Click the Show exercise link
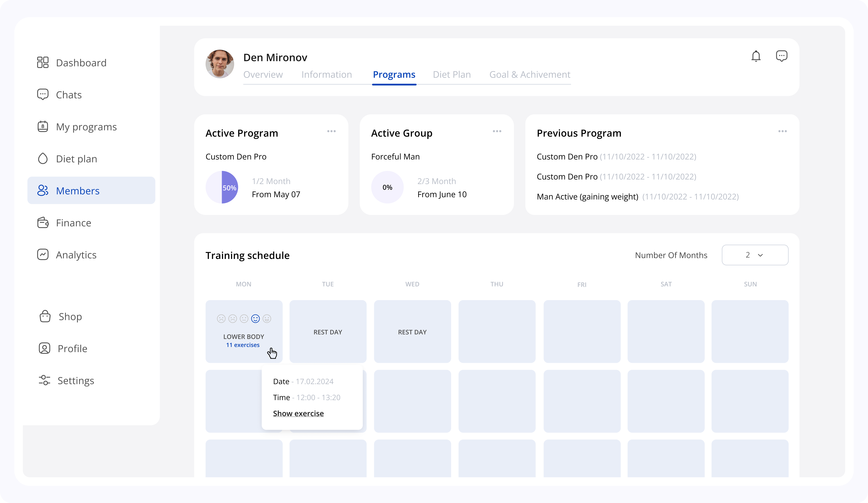Screen dimensions: 868x503 (x=298, y=413)
